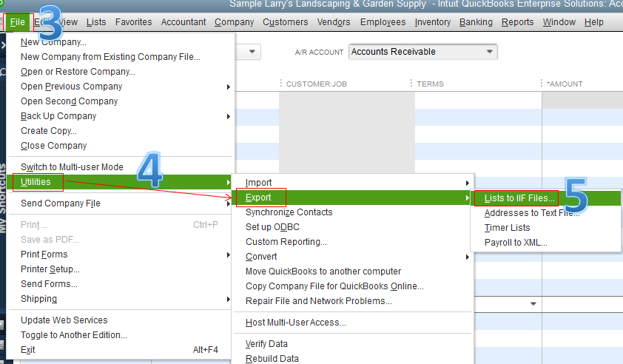Open Custom Reporting...
The image size is (623, 364).
pos(286,242)
